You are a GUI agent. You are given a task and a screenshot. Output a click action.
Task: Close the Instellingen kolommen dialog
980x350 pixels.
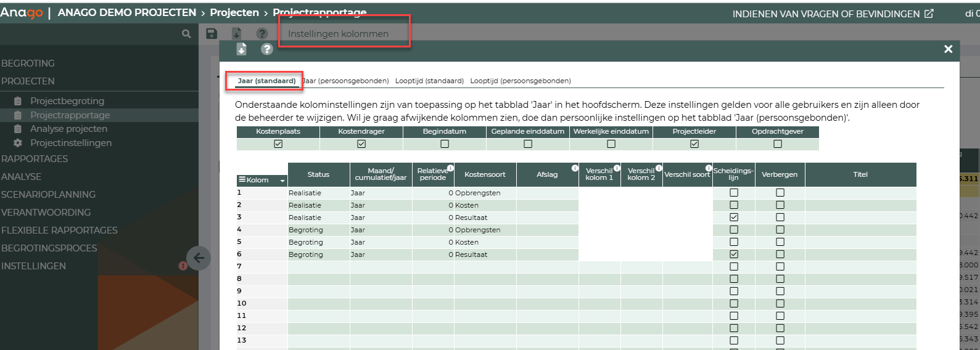click(949, 49)
